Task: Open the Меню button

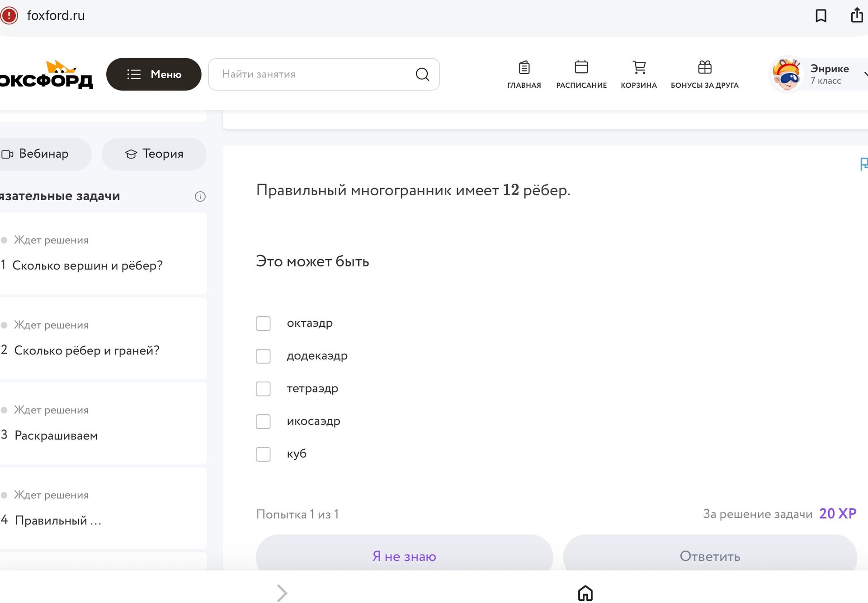Action: click(154, 74)
